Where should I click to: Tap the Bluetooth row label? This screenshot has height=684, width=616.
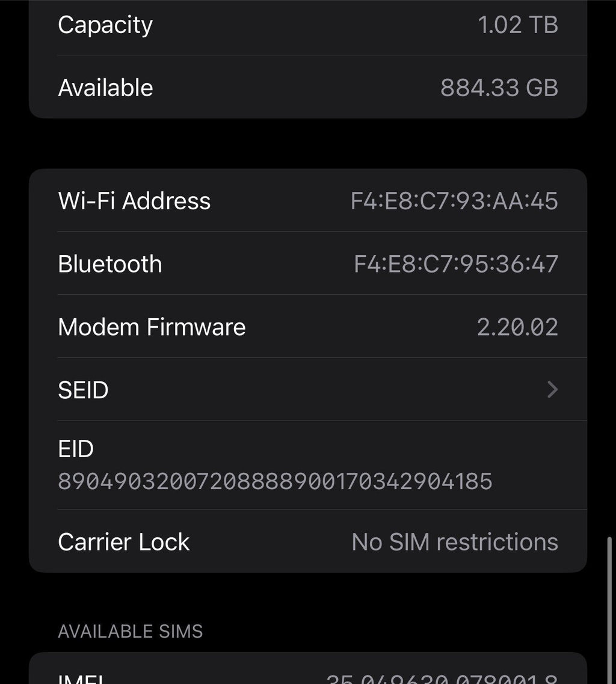pos(109,263)
